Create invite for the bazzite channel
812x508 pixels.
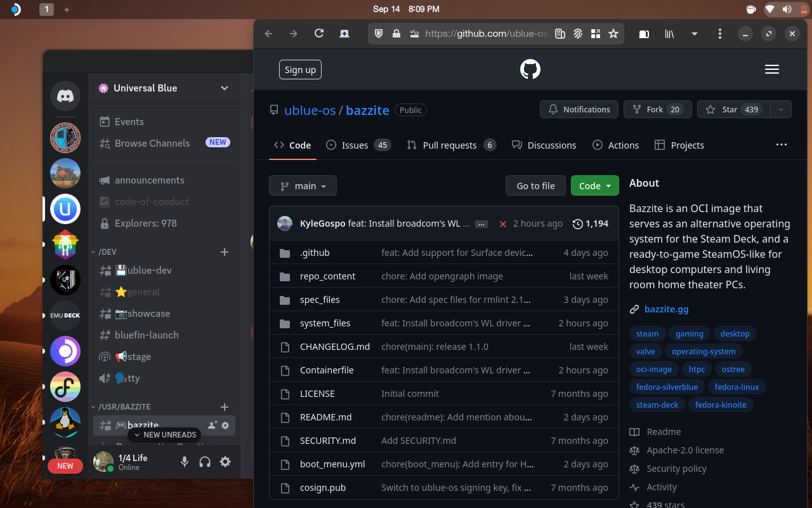213,425
